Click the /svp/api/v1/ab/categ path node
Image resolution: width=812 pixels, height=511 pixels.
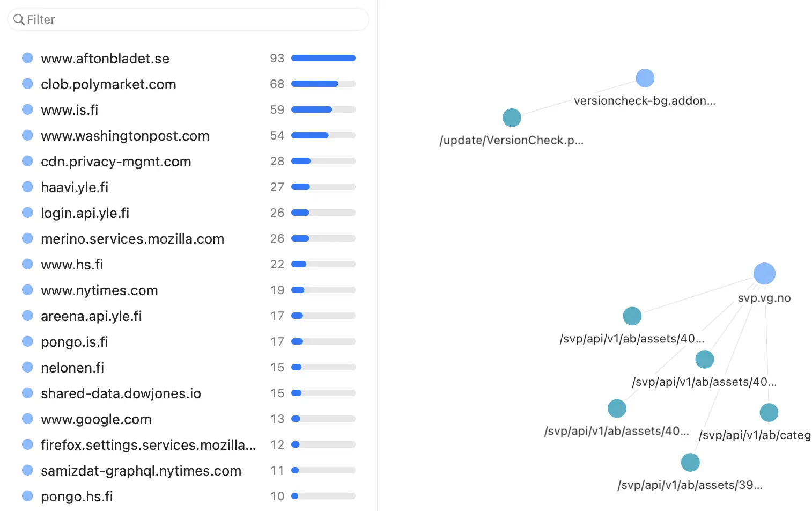click(769, 412)
